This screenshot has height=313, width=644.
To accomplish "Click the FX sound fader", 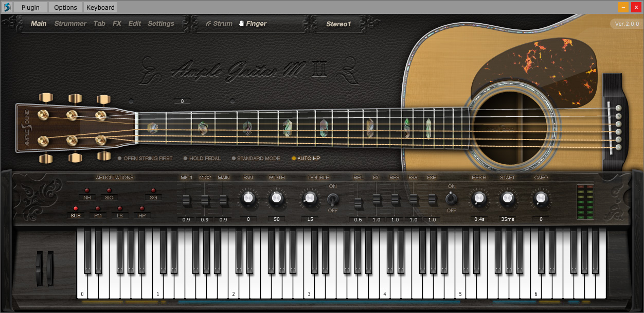I will click(377, 199).
